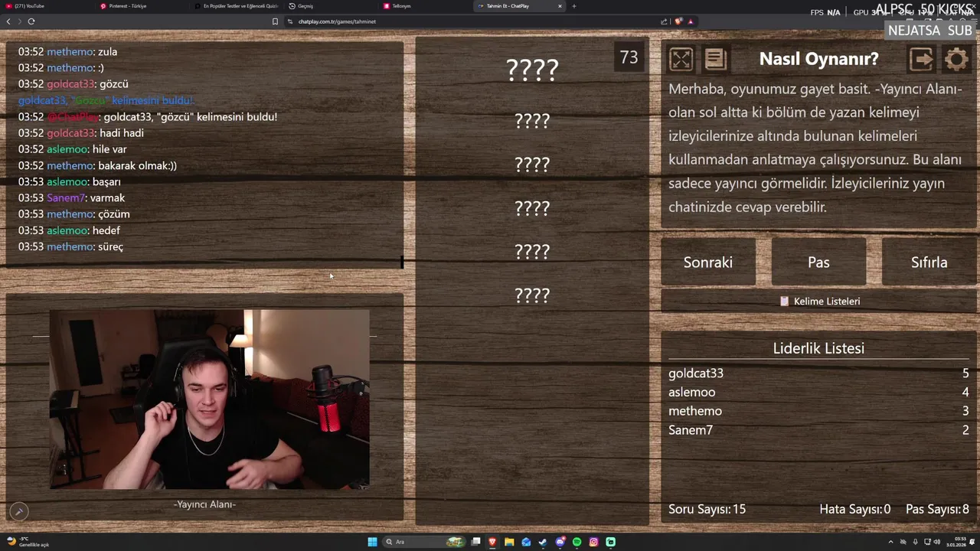Open the green chat app on taskbar

click(x=610, y=542)
